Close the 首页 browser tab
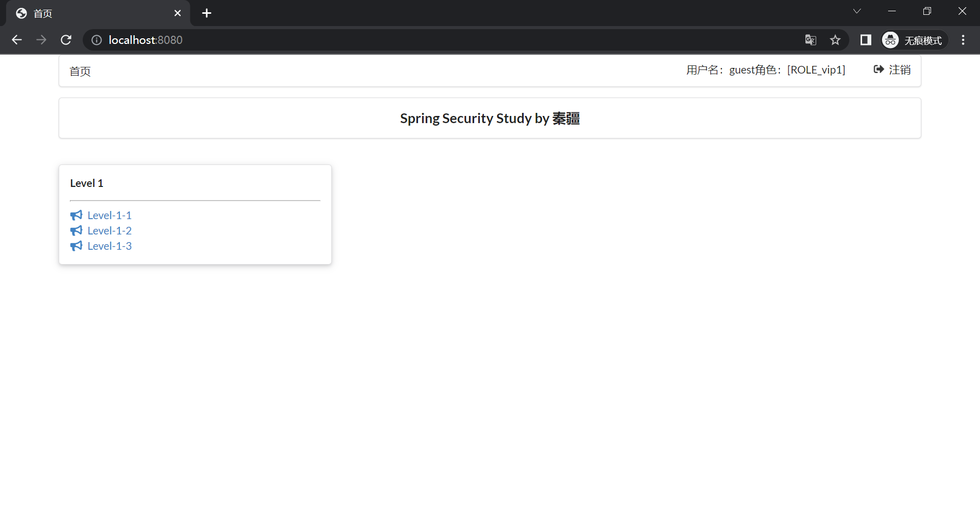This screenshot has width=980, height=521. click(x=178, y=13)
